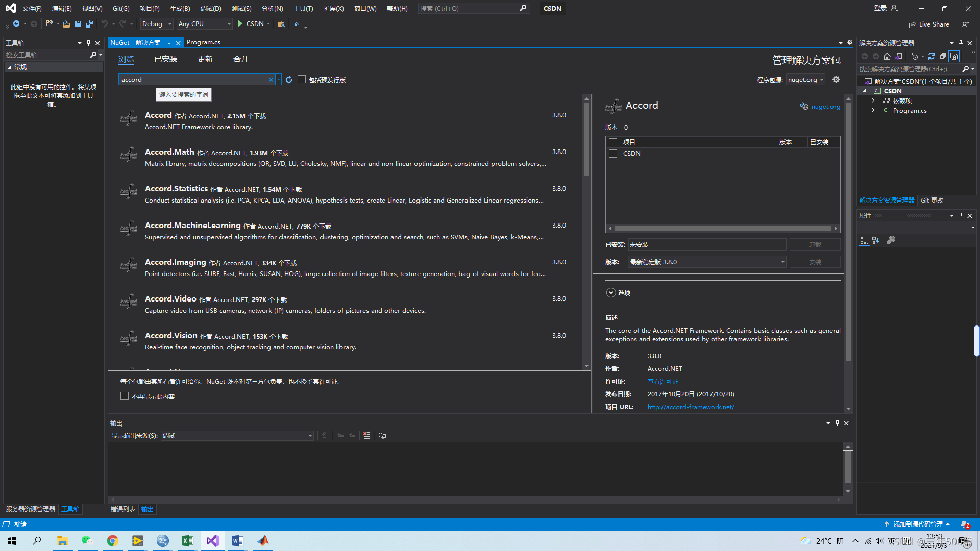
Task: Collapse the CSDN project node
Action: click(x=864, y=91)
